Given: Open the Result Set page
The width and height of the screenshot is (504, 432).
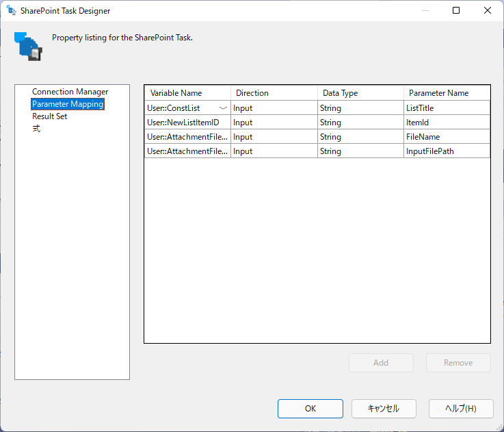Looking at the screenshot, I should point(49,116).
